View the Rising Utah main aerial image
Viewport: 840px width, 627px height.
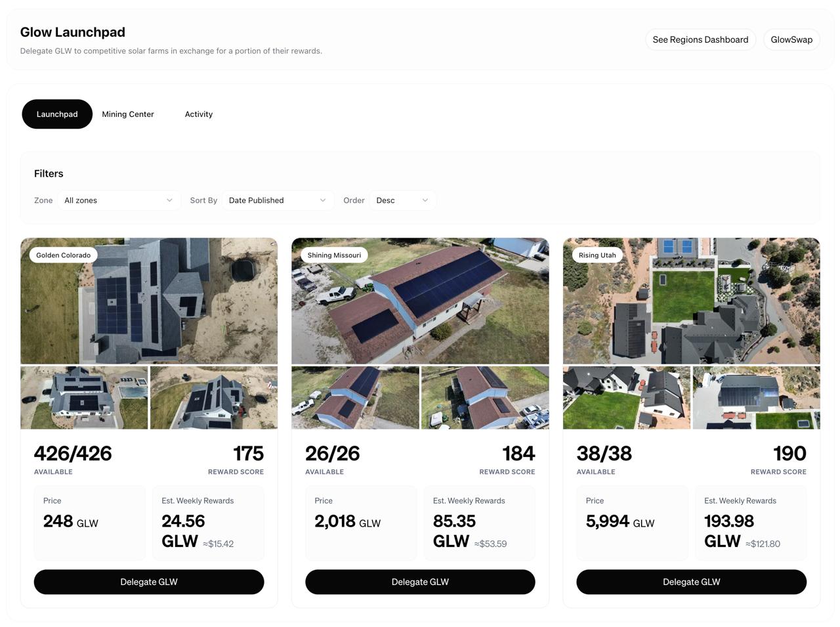click(x=691, y=309)
